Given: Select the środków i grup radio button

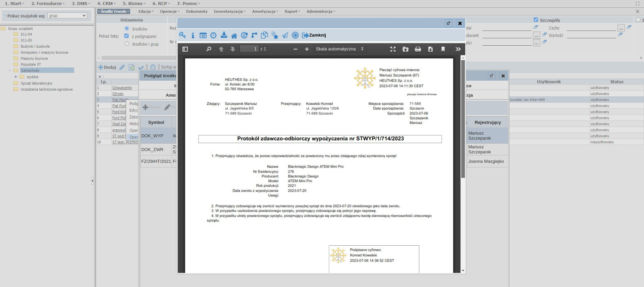Looking at the screenshot, I should 127,44.
